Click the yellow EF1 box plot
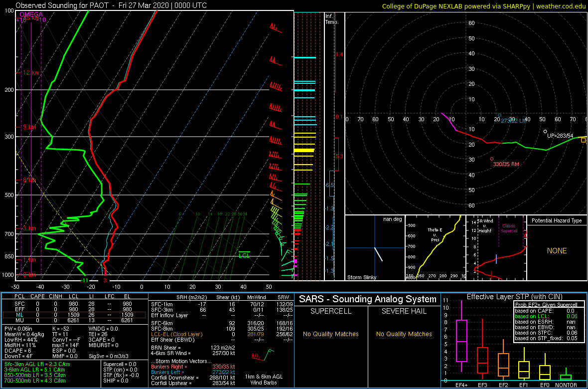Screen dimensions: 588x389 tap(524, 364)
